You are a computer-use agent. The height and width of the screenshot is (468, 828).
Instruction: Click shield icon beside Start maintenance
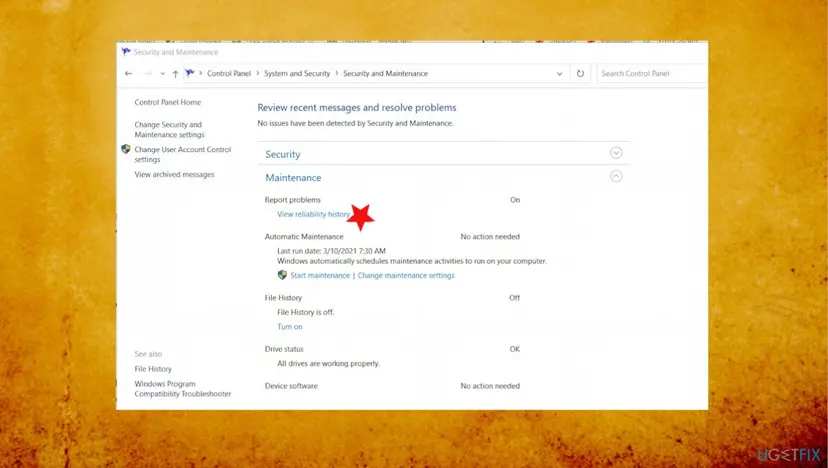coord(282,275)
